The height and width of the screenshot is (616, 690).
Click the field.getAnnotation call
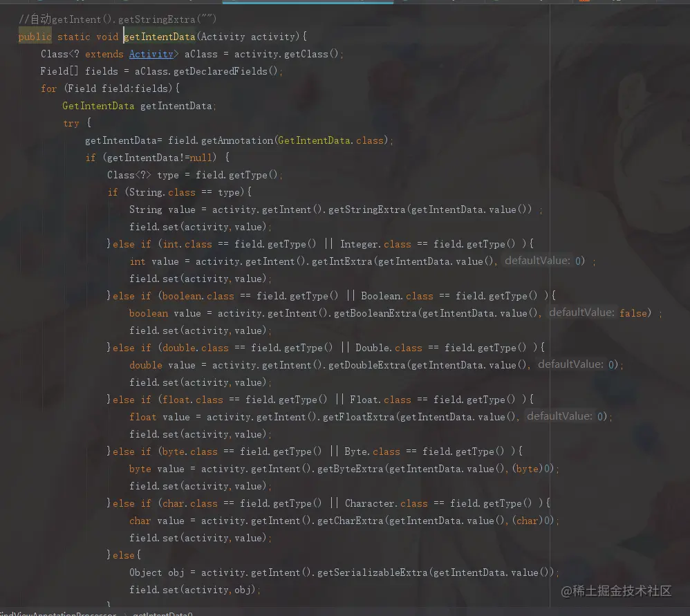pyautogui.click(x=221, y=140)
